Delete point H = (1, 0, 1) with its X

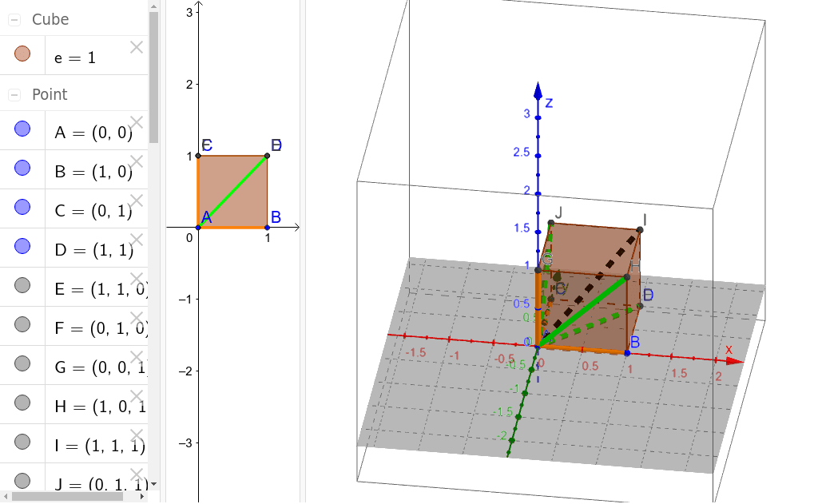pos(137,396)
